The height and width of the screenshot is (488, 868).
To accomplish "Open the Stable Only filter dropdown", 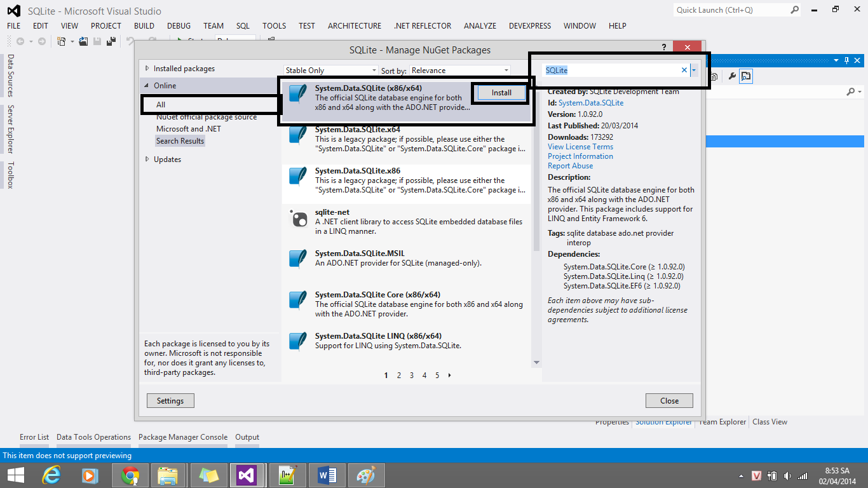I will [330, 71].
